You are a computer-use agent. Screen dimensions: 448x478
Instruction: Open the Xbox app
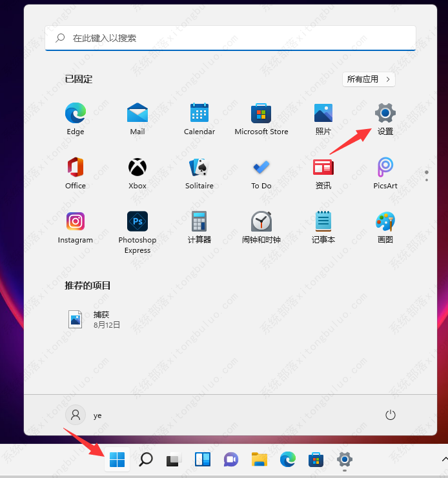coord(137,173)
